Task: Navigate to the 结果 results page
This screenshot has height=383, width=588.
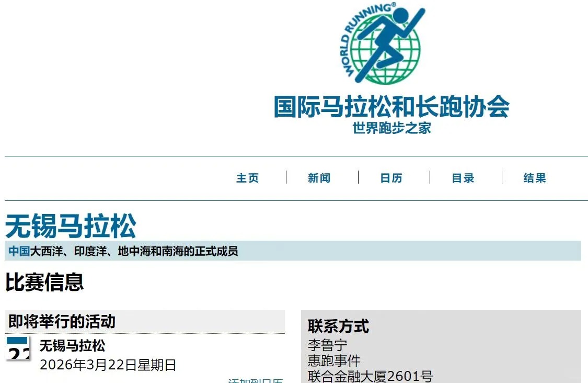Action: point(534,178)
